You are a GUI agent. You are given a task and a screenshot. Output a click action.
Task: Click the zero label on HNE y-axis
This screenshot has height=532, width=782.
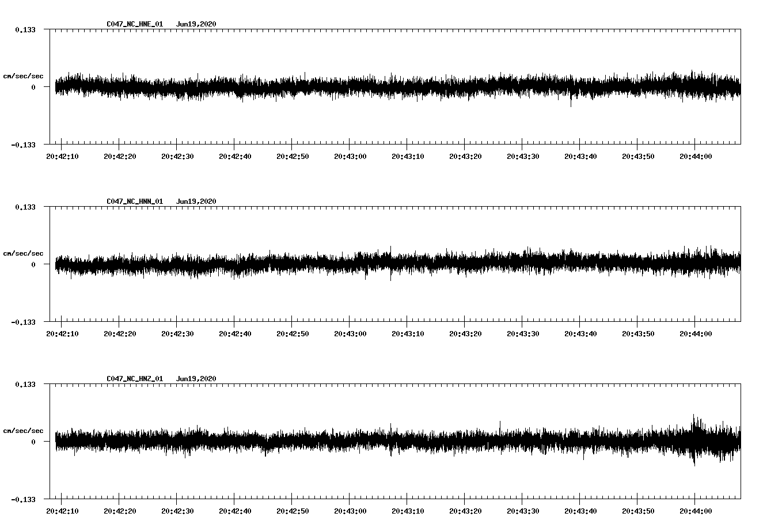coord(33,87)
